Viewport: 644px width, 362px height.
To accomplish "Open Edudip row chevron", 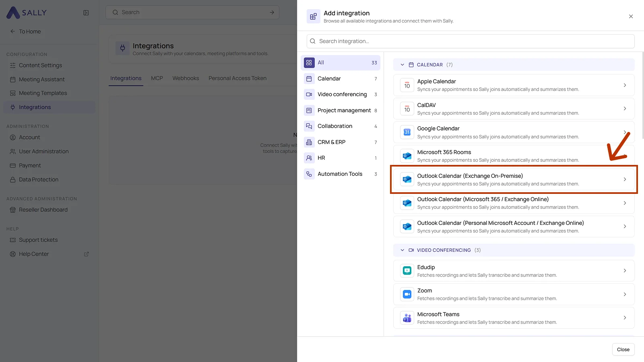I will pos(625,271).
